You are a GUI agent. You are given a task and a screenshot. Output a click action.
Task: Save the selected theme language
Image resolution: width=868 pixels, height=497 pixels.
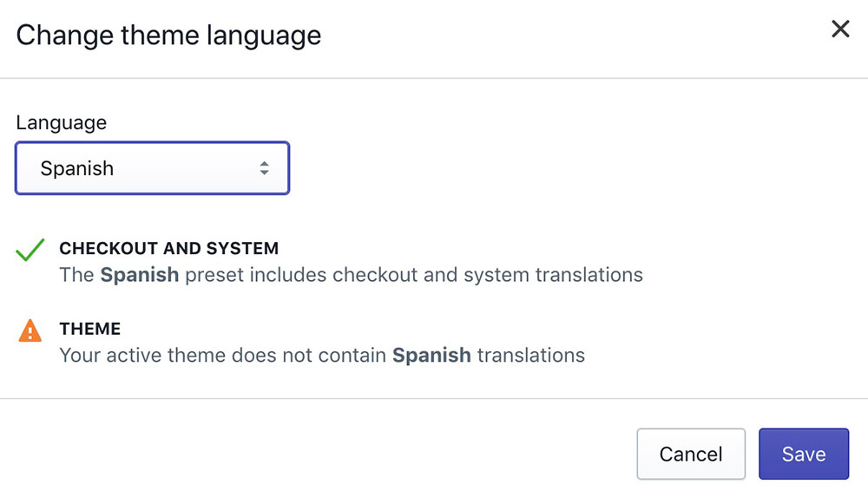pyautogui.click(x=803, y=454)
